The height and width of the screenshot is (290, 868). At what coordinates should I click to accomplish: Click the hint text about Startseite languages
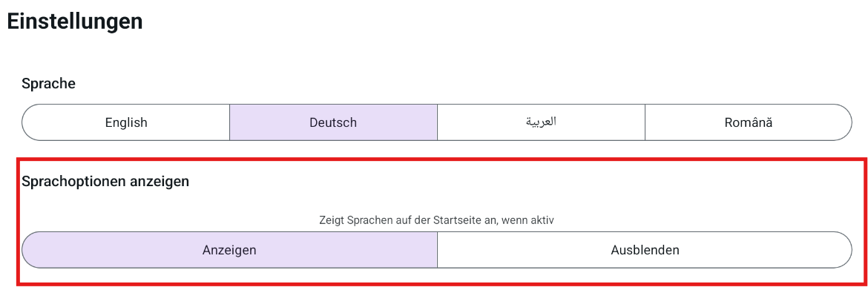[437, 220]
